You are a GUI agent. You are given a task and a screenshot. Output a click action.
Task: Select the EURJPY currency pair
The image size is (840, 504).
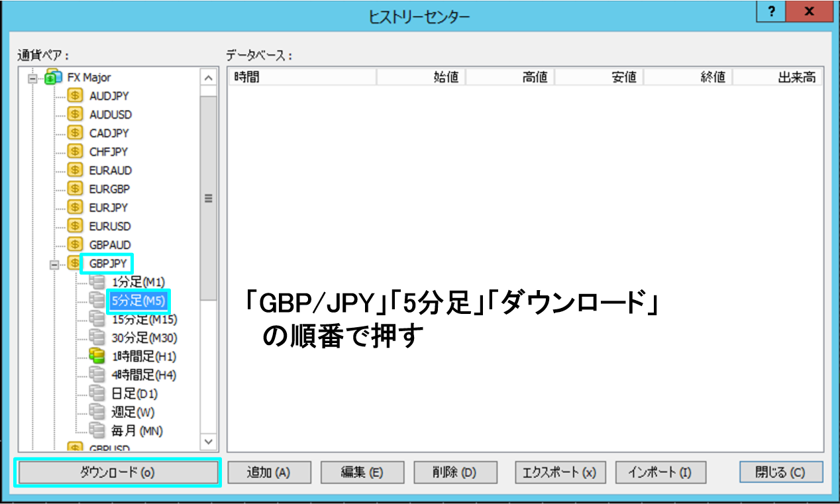(109, 207)
